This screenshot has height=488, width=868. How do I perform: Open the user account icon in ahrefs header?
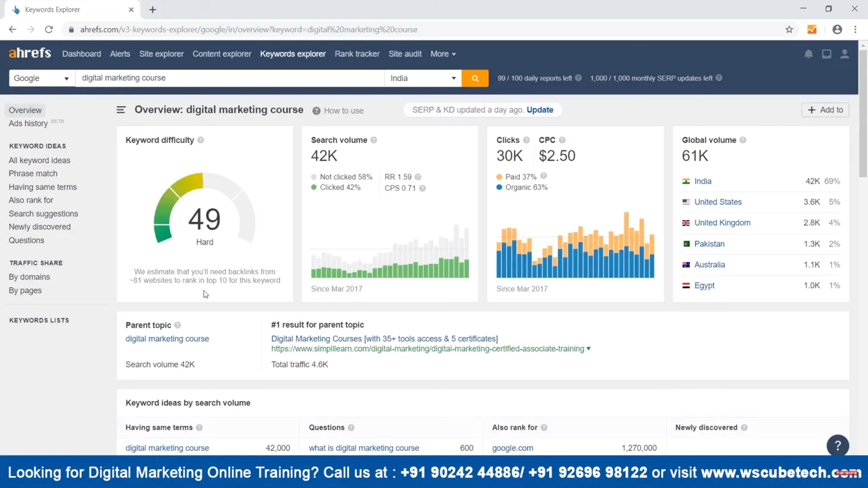tap(844, 54)
